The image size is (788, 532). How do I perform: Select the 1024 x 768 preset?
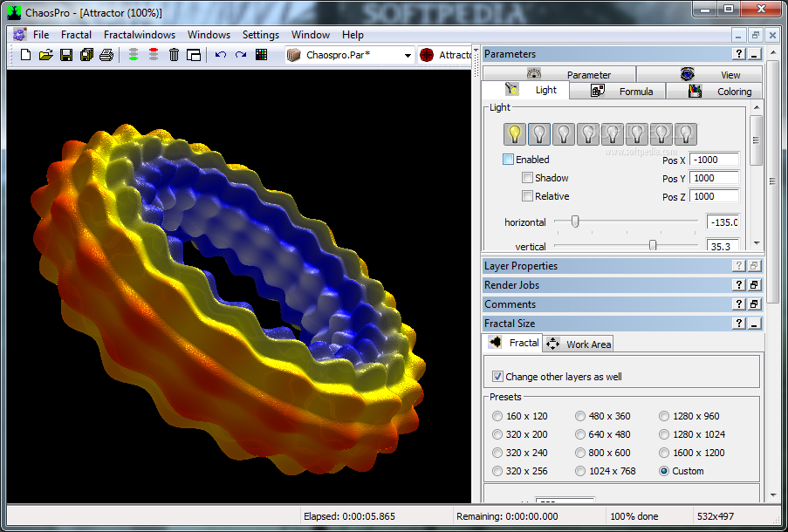click(x=580, y=471)
